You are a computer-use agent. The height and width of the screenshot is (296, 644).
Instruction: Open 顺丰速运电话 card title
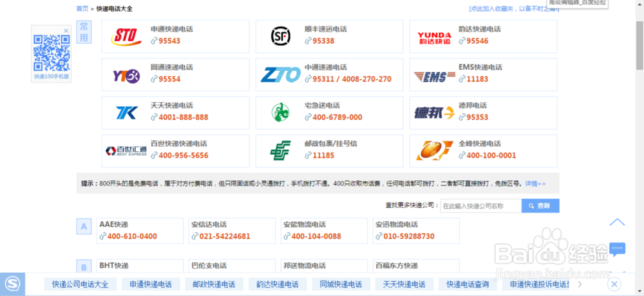coord(326,29)
